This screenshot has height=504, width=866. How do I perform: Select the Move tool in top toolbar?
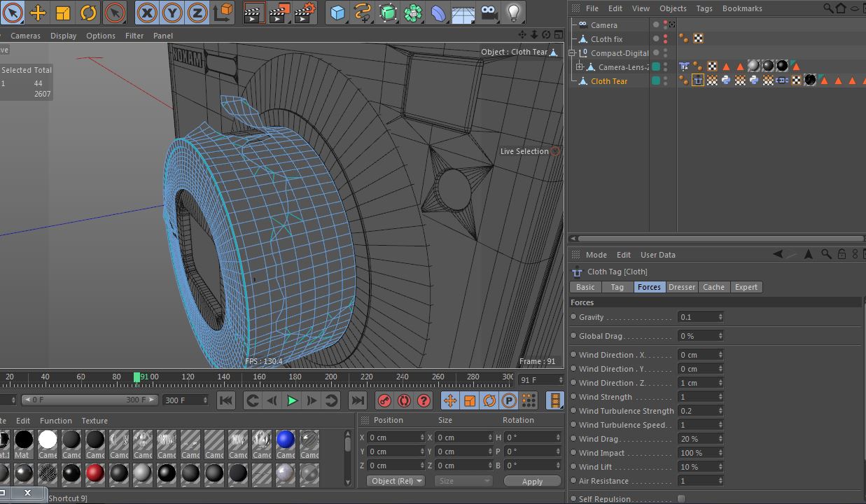pos(38,12)
